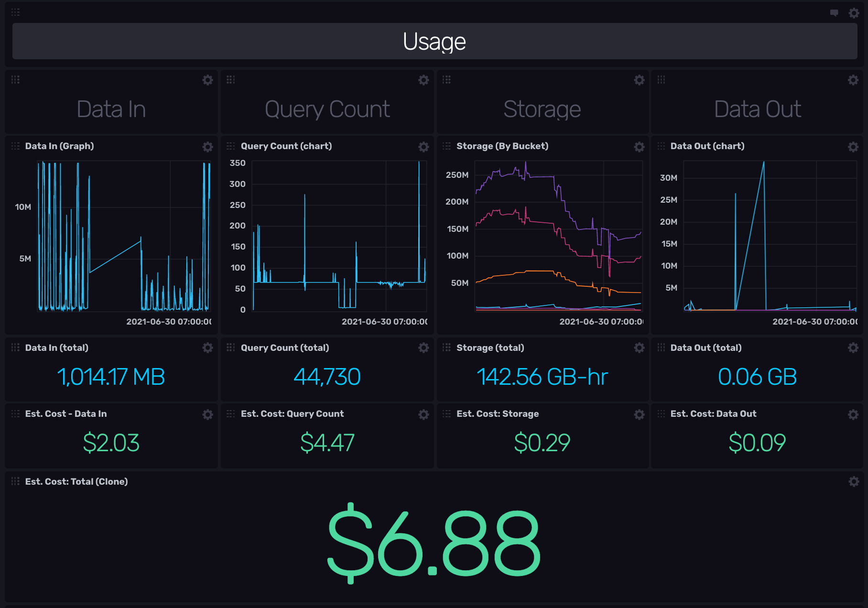This screenshot has height=608, width=868.
Task: Open gear menu for Est. Cost - Data In
Action: (207, 414)
